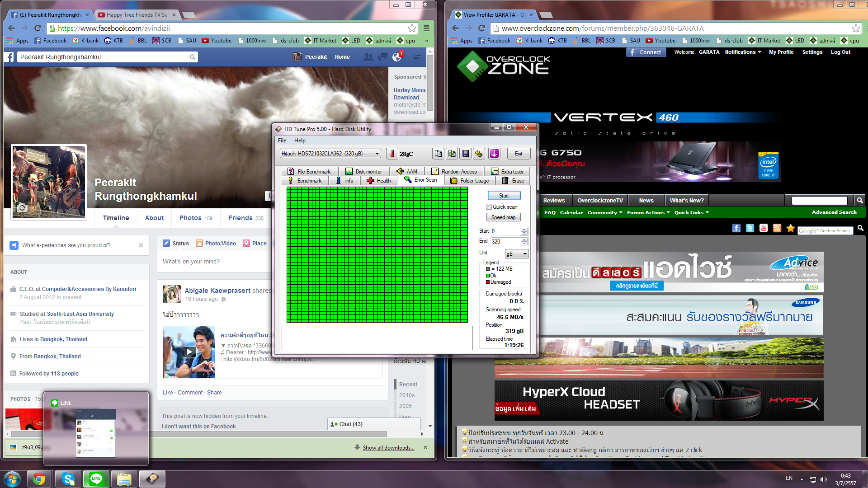Open Facebook messages icon in top bar
Image resolution: width=868 pixels, height=488 pixels.
pyautogui.click(x=382, y=57)
